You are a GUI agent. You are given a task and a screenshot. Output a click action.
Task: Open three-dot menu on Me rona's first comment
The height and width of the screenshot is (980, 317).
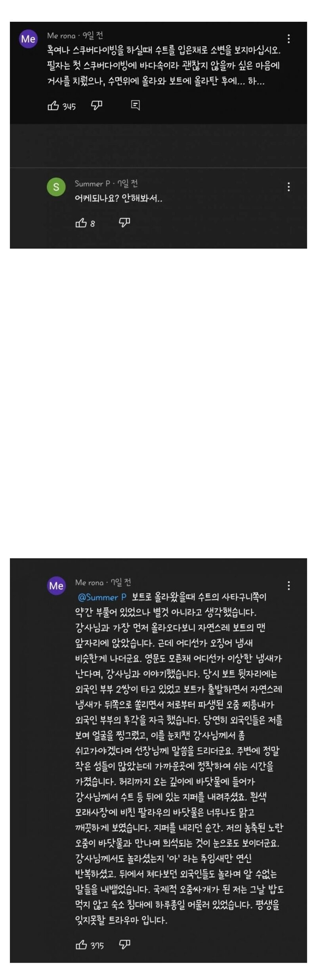click(289, 39)
